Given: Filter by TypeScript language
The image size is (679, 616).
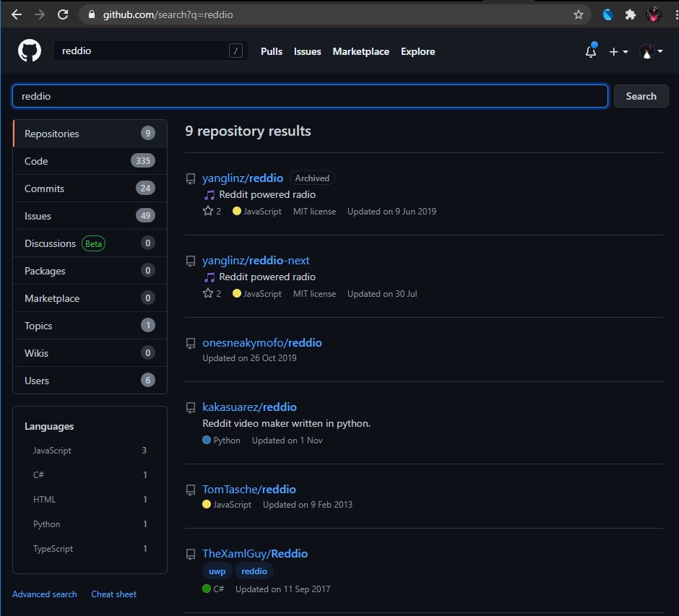Looking at the screenshot, I should pos(90,548).
